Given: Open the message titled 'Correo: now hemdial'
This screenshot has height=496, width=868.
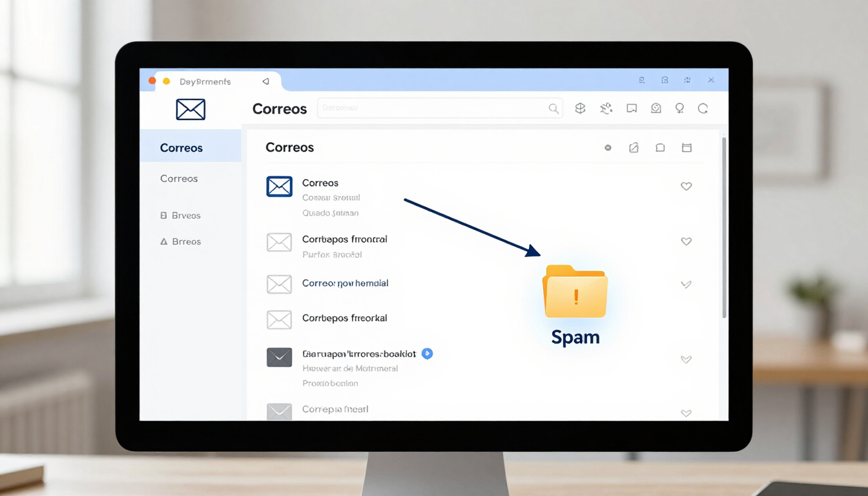Looking at the screenshot, I should tap(345, 283).
